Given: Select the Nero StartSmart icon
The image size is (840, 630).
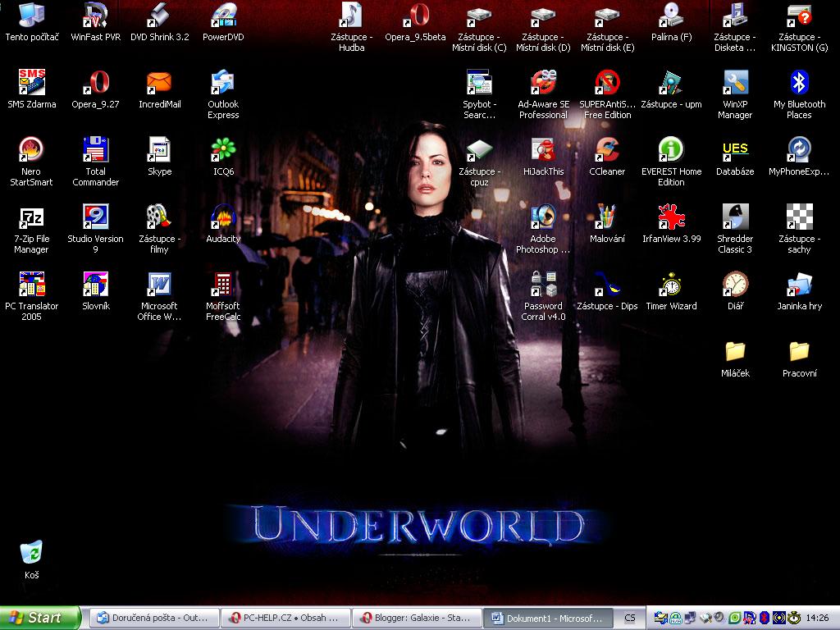Looking at the screenshot, I should pyautogui.click(x=31, y=151).
